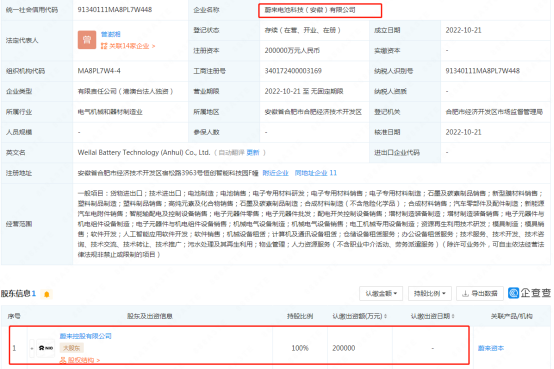This screenshot has width=554, height=369.
Task: Open 同地址企业 11 link
Action: click(316, 173)
